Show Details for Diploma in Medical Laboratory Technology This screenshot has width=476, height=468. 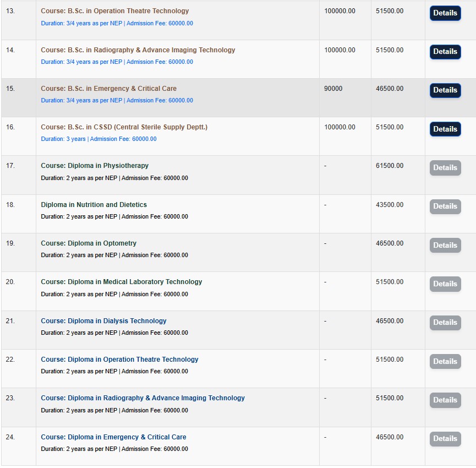[445, 284]
